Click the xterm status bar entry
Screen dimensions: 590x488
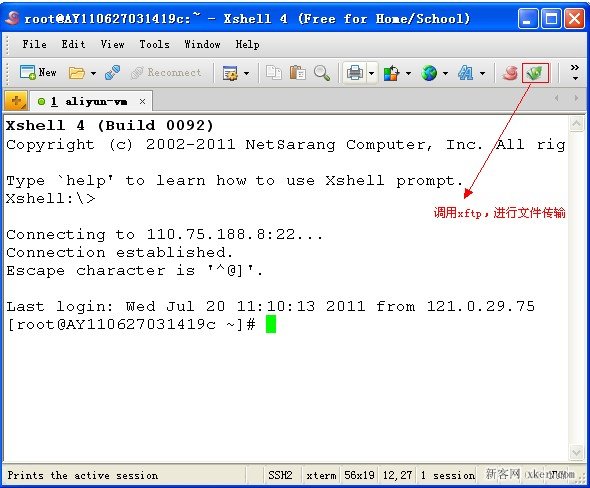pyautogui.click(x=321, y=475)
